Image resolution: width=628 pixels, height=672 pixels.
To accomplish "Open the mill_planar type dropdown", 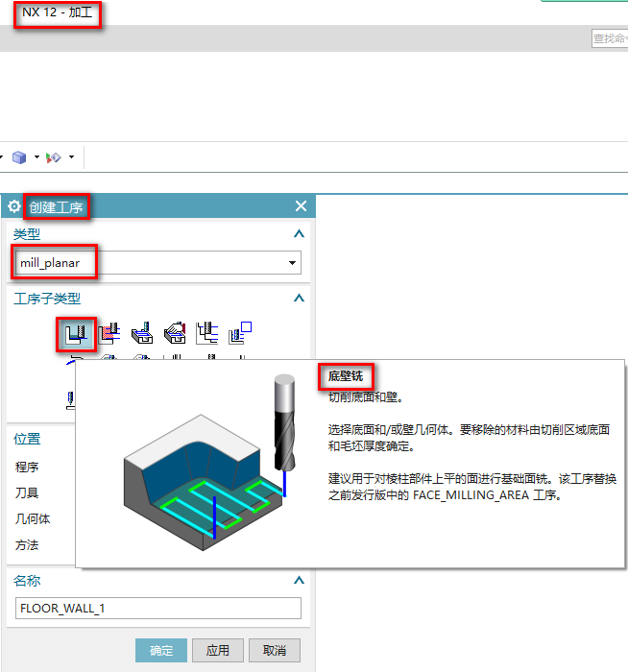I will point(292,263).
